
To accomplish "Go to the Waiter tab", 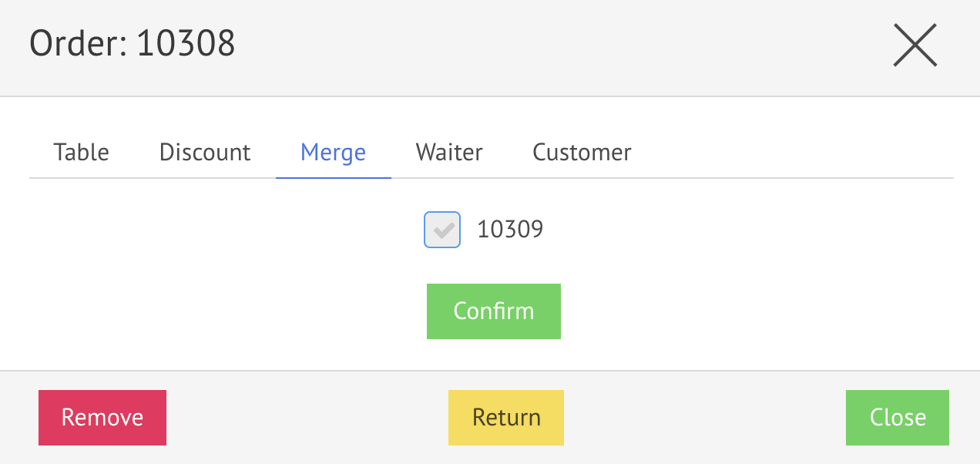I will coord(449,153).
